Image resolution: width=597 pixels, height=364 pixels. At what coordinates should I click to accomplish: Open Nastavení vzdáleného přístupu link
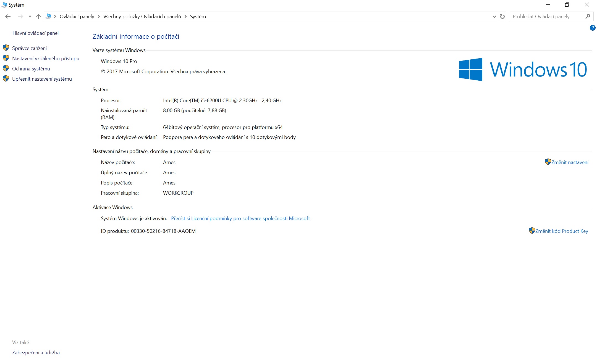click(x=46, y=59)
